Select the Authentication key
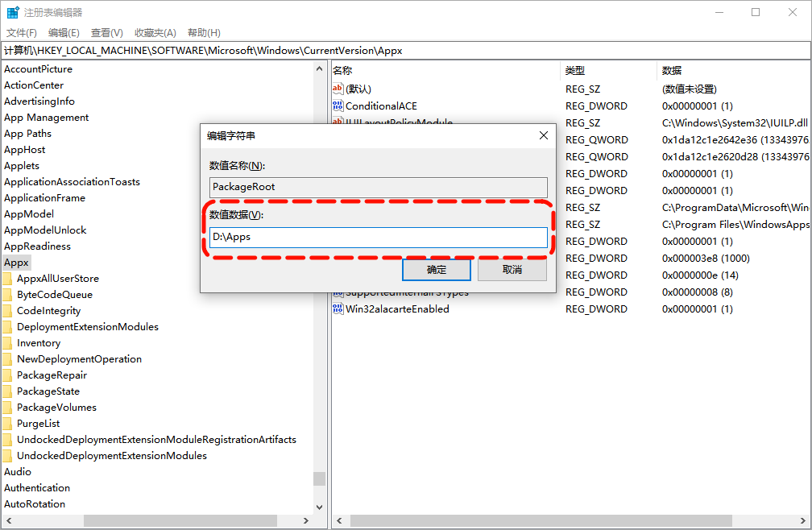This screenshot has height=530, width=812. 37,487
